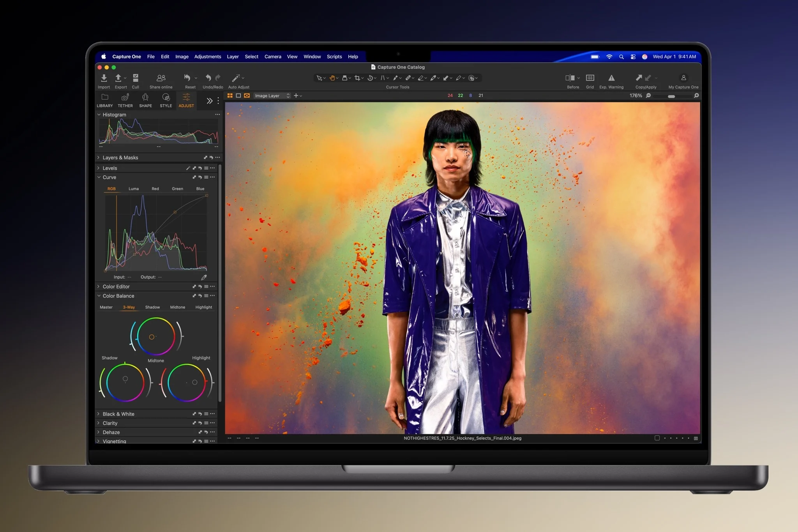Toggle proof margin viewer mode icon
Screen dimensions: 798x532
click(x=247, y=95)
